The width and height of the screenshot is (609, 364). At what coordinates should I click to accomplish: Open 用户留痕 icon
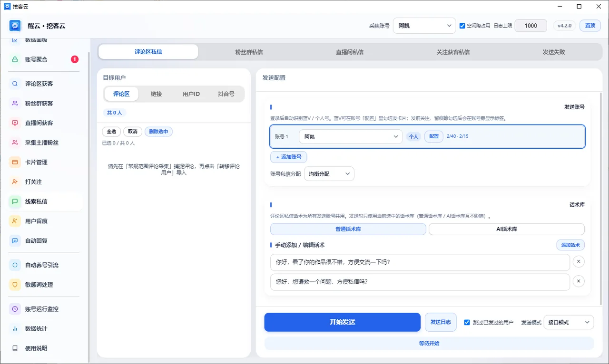(15, 221)
